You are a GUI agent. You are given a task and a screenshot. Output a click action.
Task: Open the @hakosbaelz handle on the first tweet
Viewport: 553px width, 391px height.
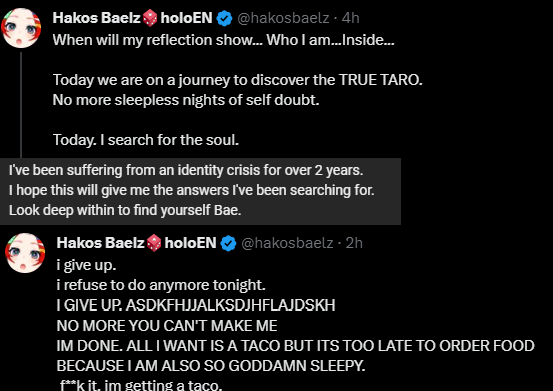coord(283,18)
